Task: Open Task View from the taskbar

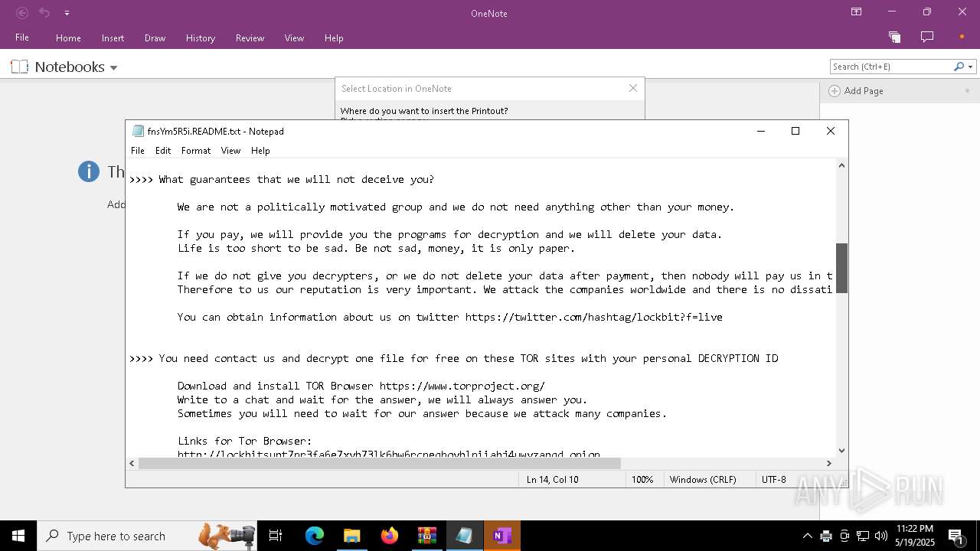Action: coord(276,536)
